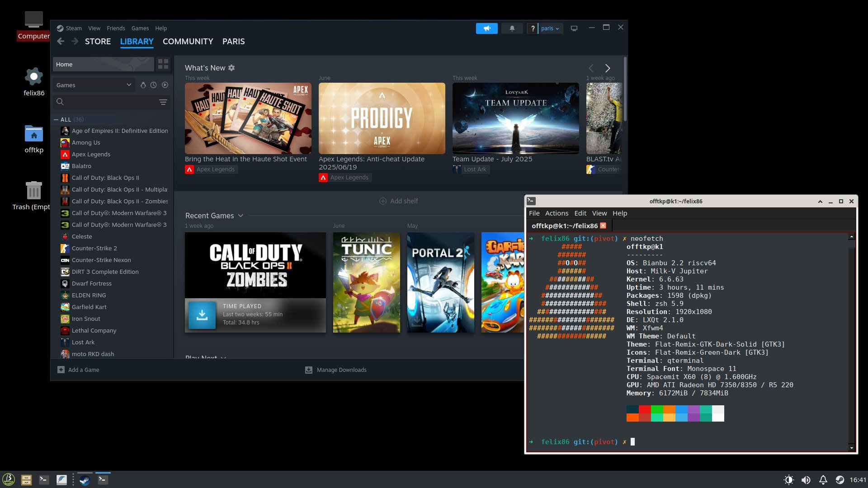
Task: Expand the Recent Games shelf dropdown
Action: 241,216
